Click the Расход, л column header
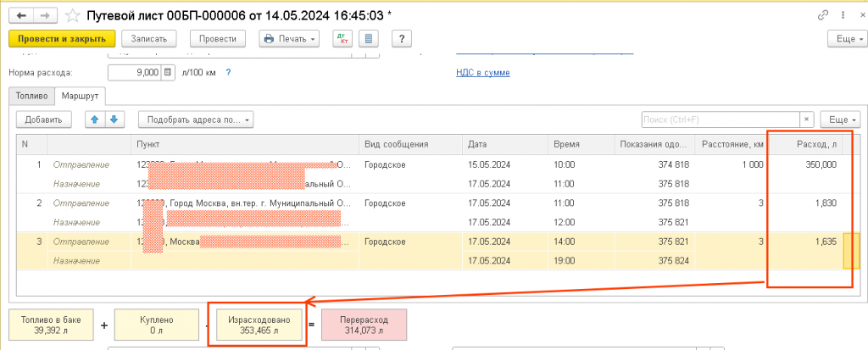The width and height of the screenshot is (868, 350). coord(805,145)
